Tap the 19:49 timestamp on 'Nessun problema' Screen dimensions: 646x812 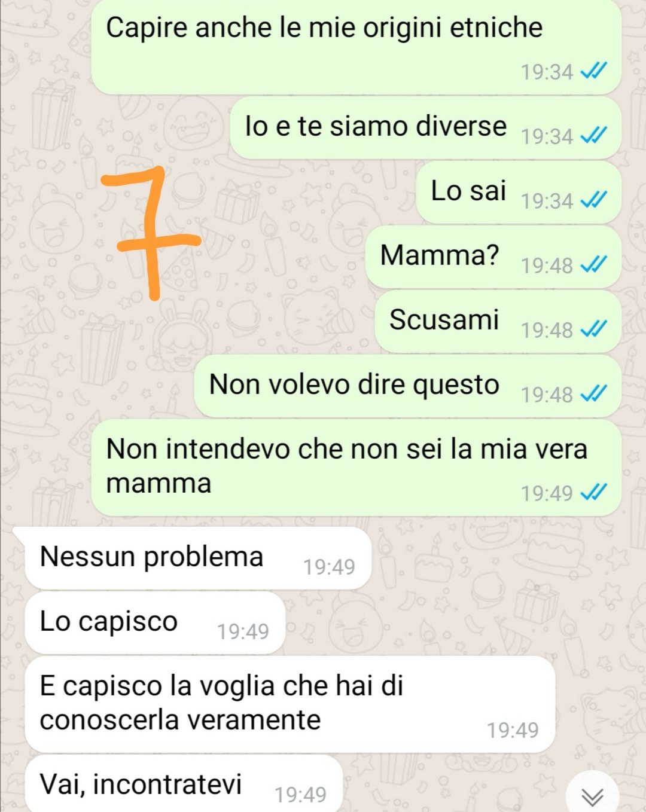pyautogui.click(x=329, y=567)
